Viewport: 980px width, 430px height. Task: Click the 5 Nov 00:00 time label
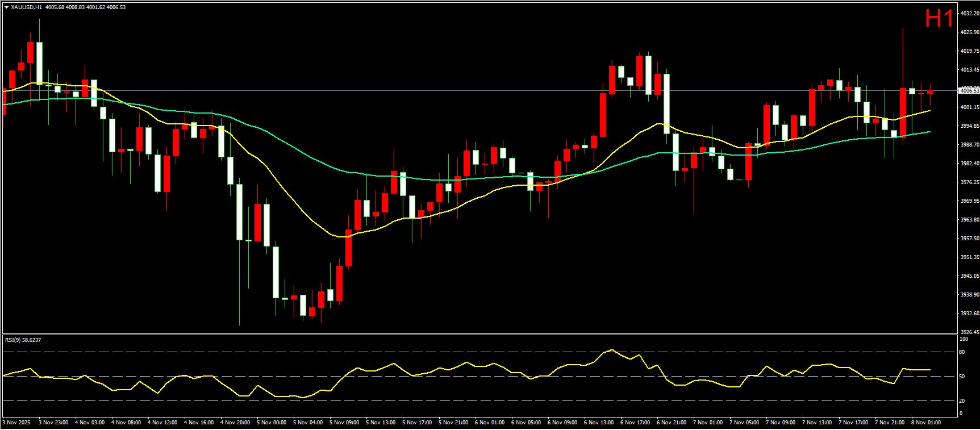[272, 423]
